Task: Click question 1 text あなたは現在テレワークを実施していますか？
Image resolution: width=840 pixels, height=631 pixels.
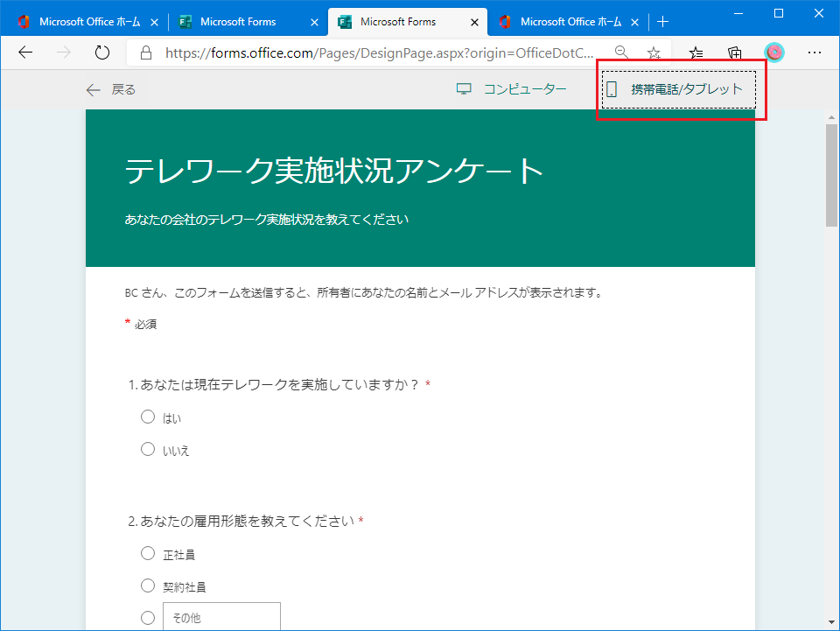Action: click(280, 384)
